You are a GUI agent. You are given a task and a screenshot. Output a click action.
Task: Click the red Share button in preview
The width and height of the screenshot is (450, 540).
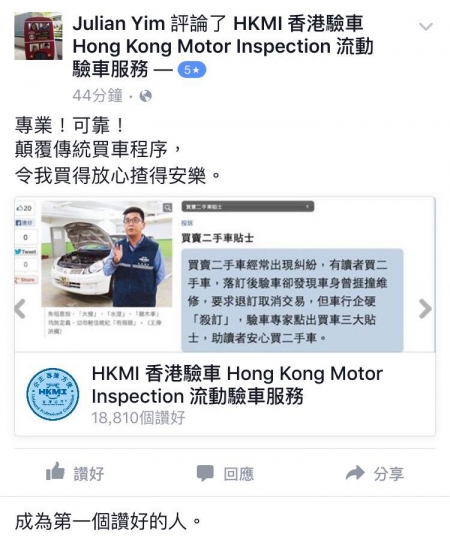[x=25, y=280]
